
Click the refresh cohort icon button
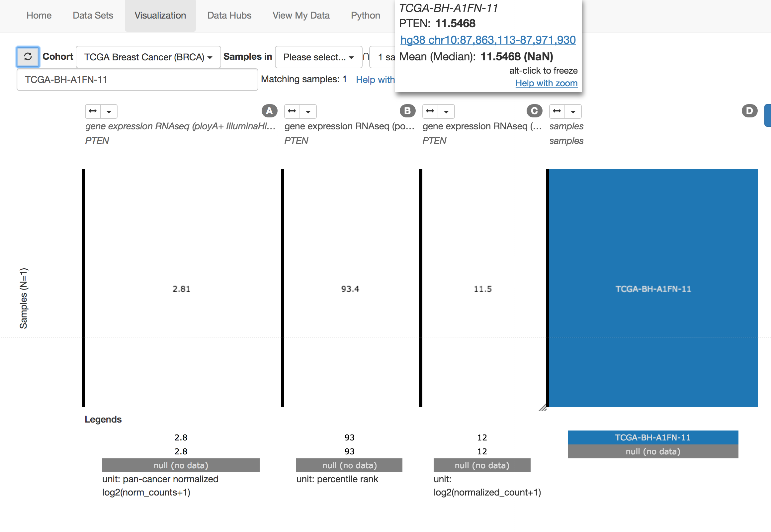click(x=28, y=57)
